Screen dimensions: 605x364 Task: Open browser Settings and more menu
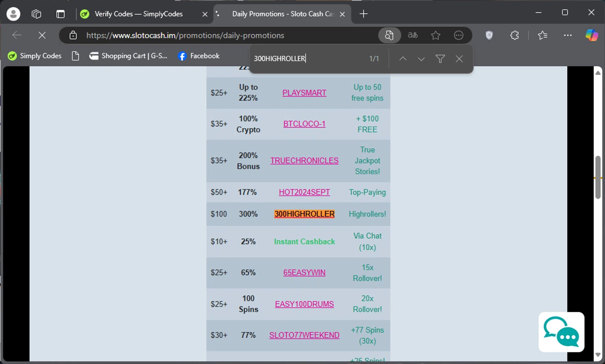coord(568,35)
